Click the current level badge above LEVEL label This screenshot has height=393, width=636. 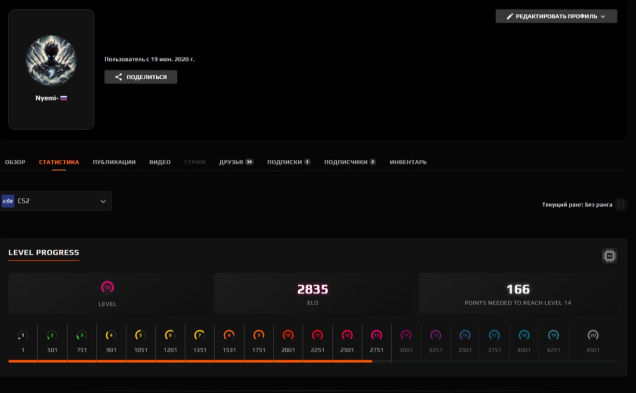click(x=107, y=288)
